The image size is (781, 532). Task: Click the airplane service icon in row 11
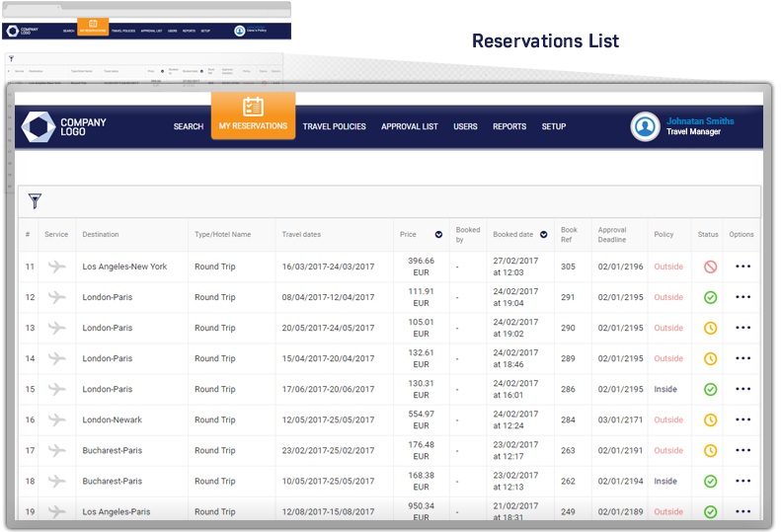[56, 266]
